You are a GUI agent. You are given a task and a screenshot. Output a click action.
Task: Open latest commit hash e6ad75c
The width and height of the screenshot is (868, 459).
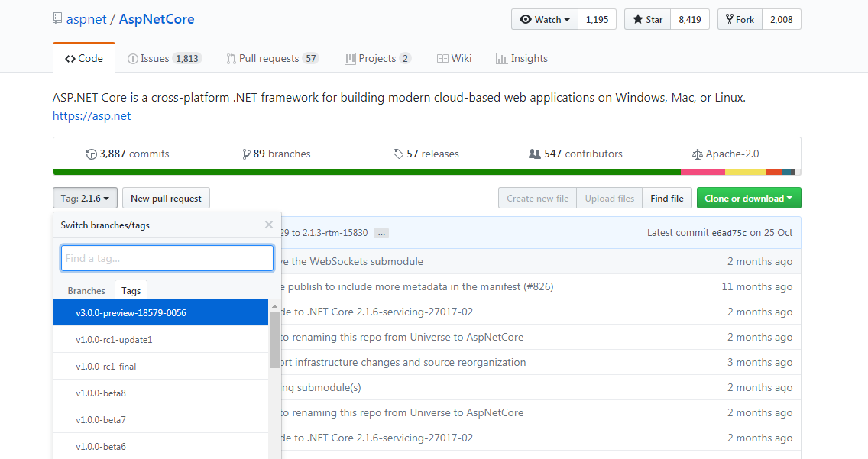(x=729, y=233)
